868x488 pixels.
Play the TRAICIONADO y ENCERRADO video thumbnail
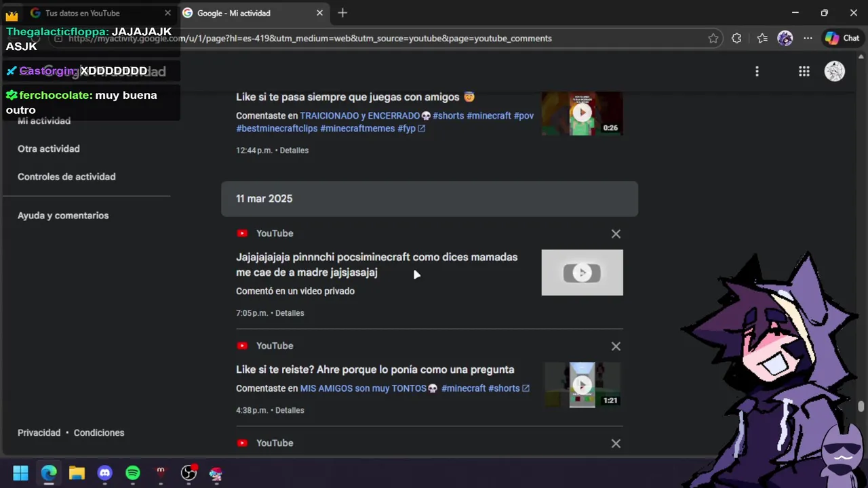click(x=582, y=113)
